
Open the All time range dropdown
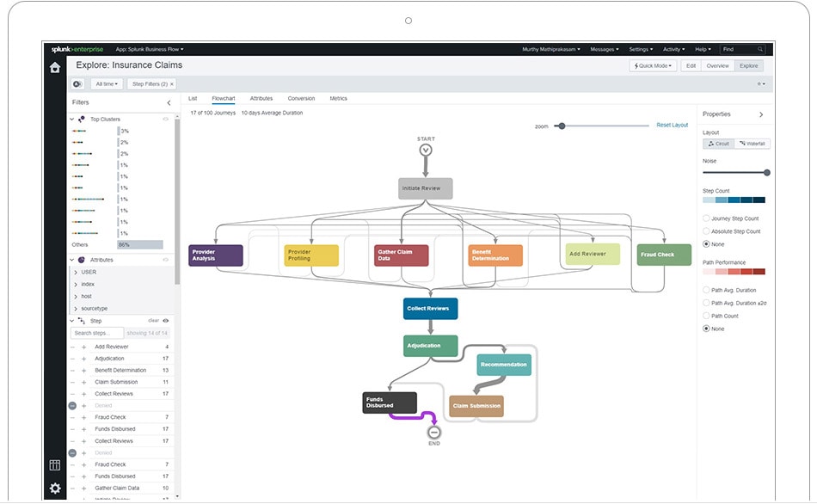point(107,84)
